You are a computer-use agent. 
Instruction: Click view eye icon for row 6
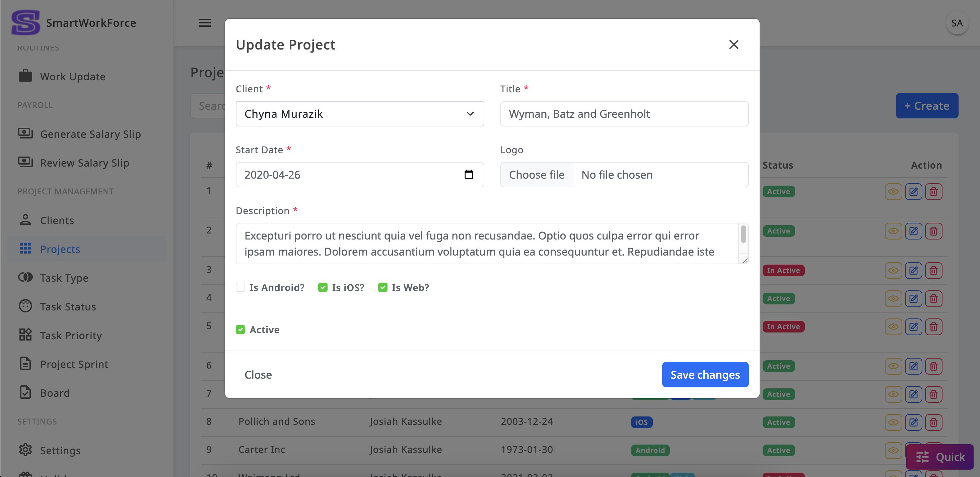893,366
